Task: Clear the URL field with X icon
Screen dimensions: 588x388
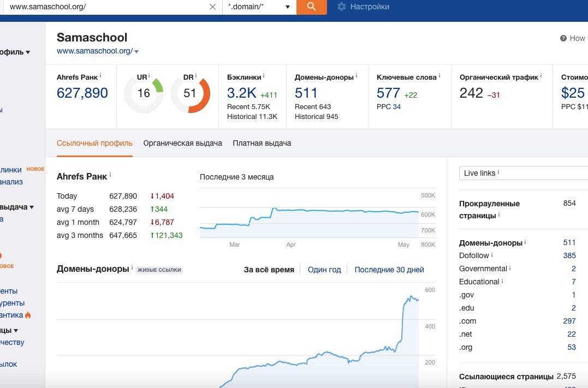Action: (x=212, y=7)
